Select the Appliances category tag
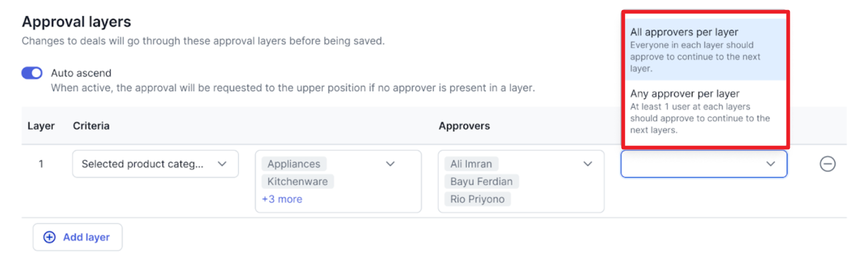868x268 pixels. tap(294, 164)
